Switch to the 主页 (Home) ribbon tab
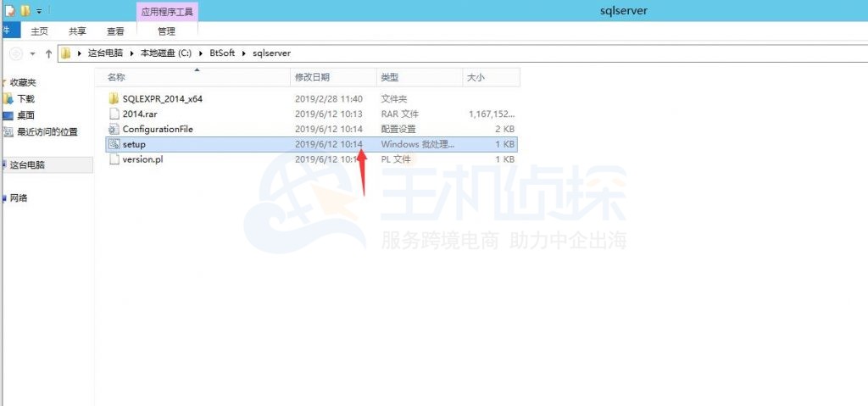The width and height of the screenshot is (868, 406). click(x=40, y=31)
